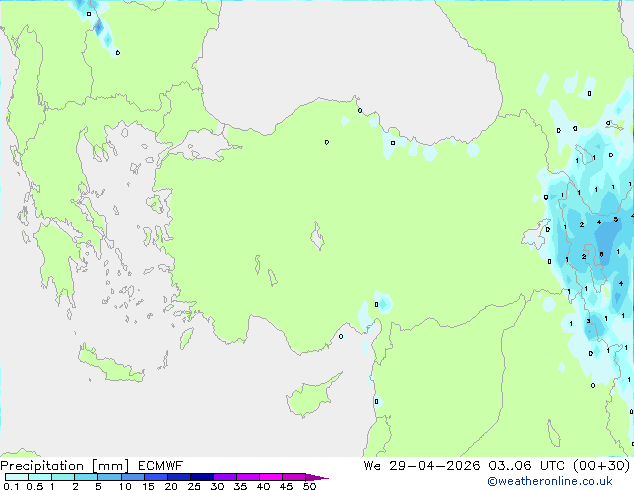Select the 30–35 mm purple legend swatch
The image size is (634, 490).
pos(224,477)
